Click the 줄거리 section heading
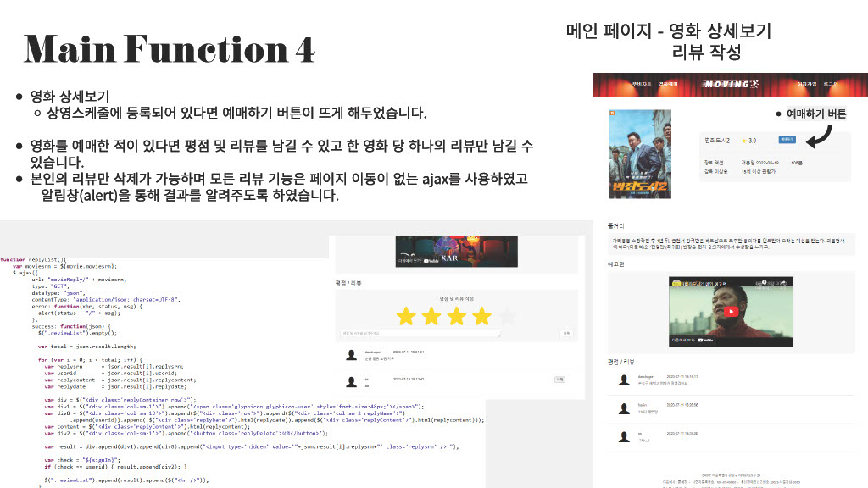868x488 pixels. [615, 225]
